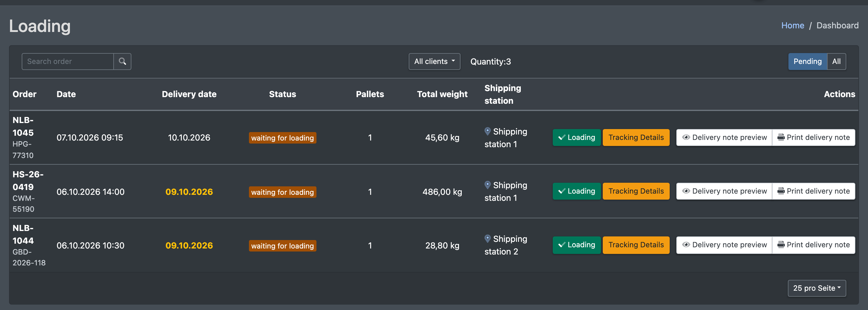Click the 486,00 kg weight cell
This screenshot has width=868, height=310.
[442, 191]
